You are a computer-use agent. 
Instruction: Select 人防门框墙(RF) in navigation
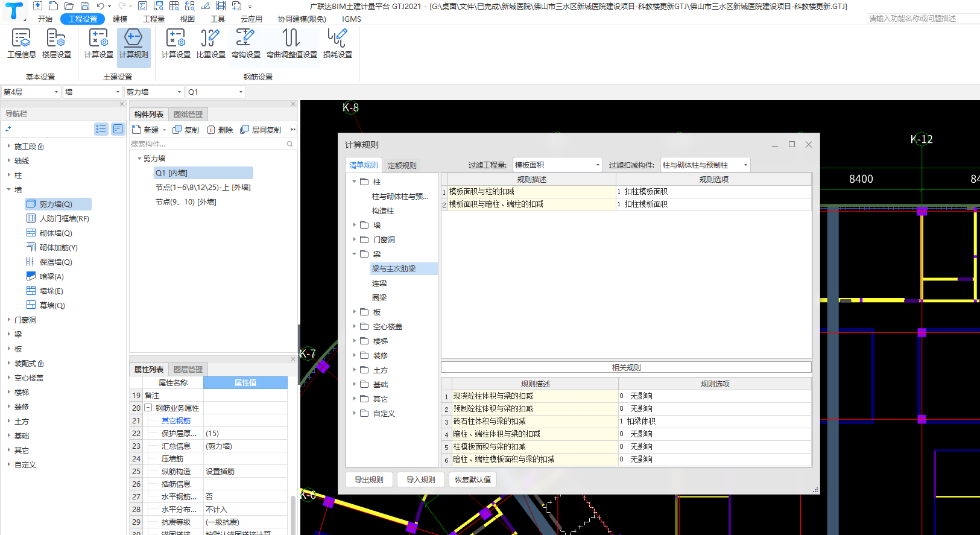tap(58, 219)
